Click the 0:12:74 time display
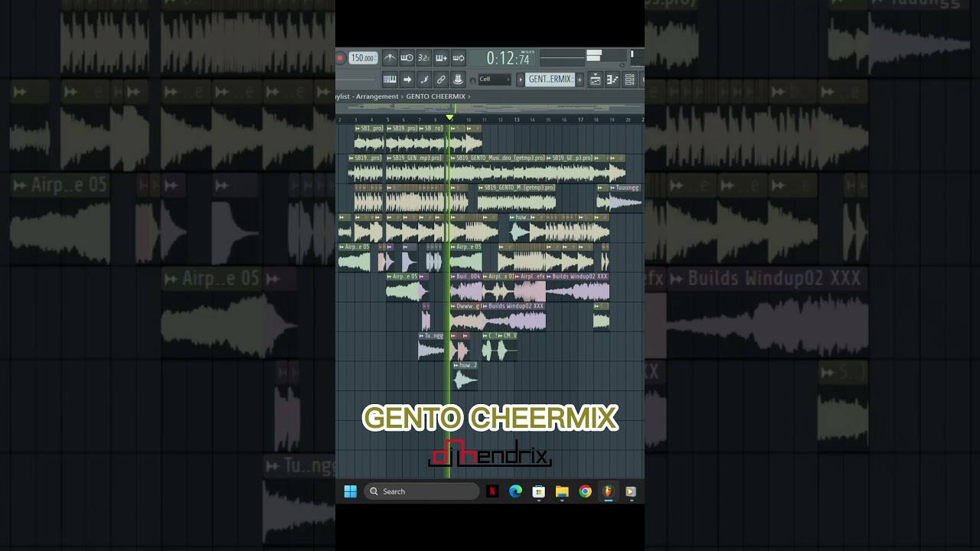The image size is (980, 551). 508,58
